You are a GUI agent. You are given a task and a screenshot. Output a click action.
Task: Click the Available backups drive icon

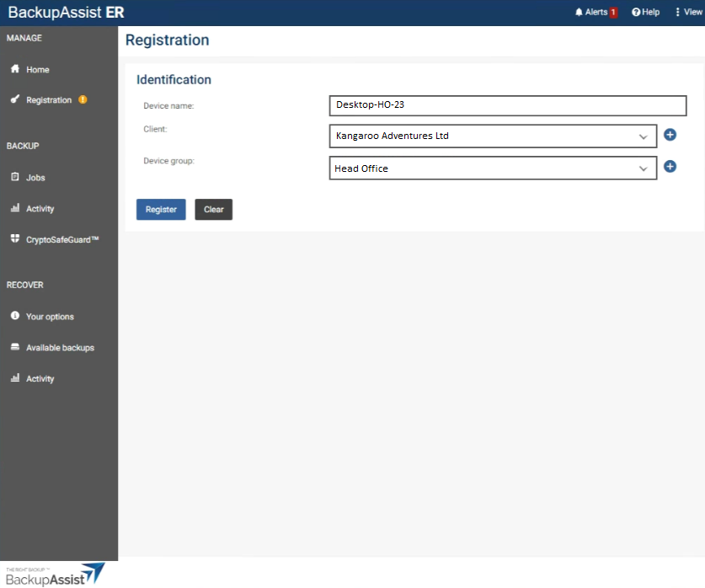point(15,347)
